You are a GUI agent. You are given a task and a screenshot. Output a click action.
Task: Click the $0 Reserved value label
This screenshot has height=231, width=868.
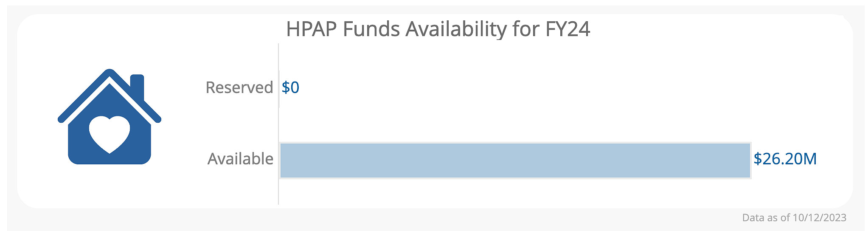[x=290, y=87]
